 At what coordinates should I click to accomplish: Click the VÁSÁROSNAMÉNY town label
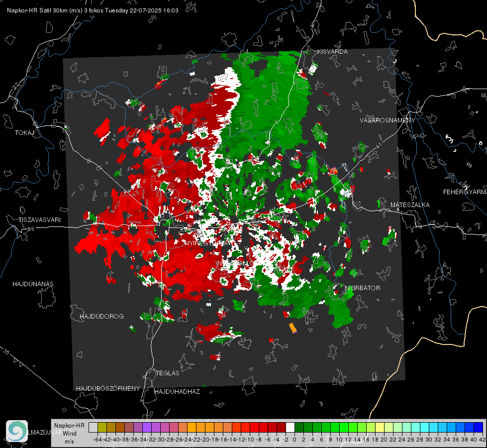pyautogui.click(x=387, y=120)
